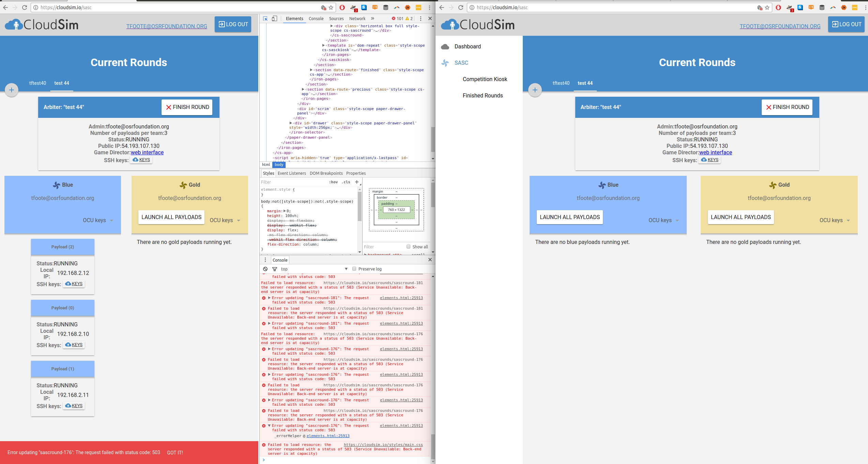
Task: Switch to tftest40 tab in left window
Action: (37, 83)
